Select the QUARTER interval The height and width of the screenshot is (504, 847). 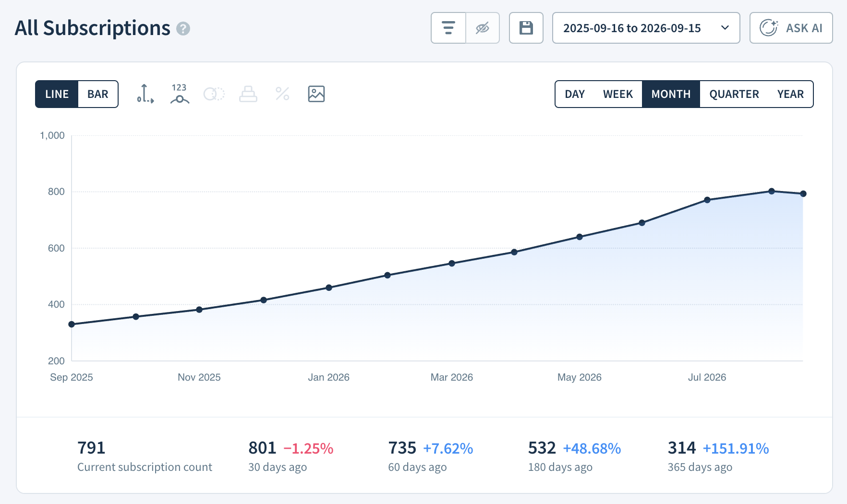[x=734, y=94]
